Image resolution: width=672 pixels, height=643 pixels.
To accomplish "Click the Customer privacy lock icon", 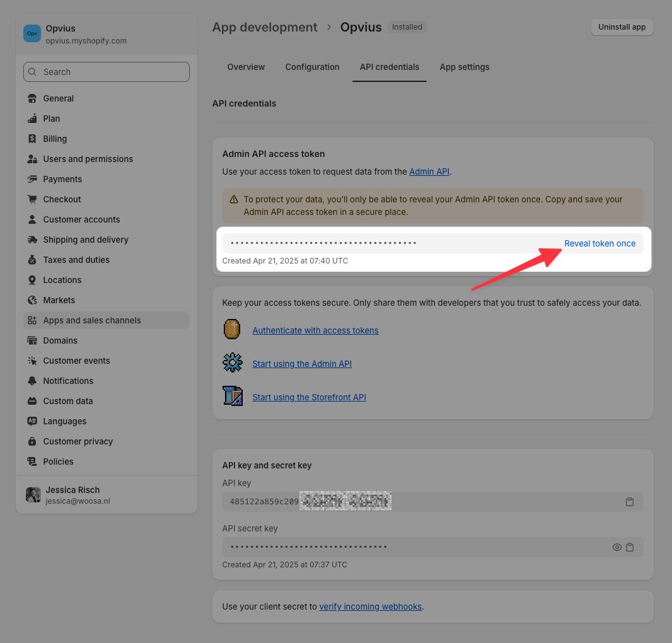I will tap(32, 441).
